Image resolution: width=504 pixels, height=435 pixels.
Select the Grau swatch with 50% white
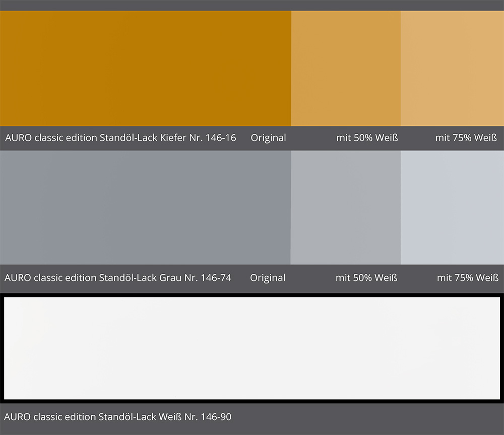click(x=346, y=207)
